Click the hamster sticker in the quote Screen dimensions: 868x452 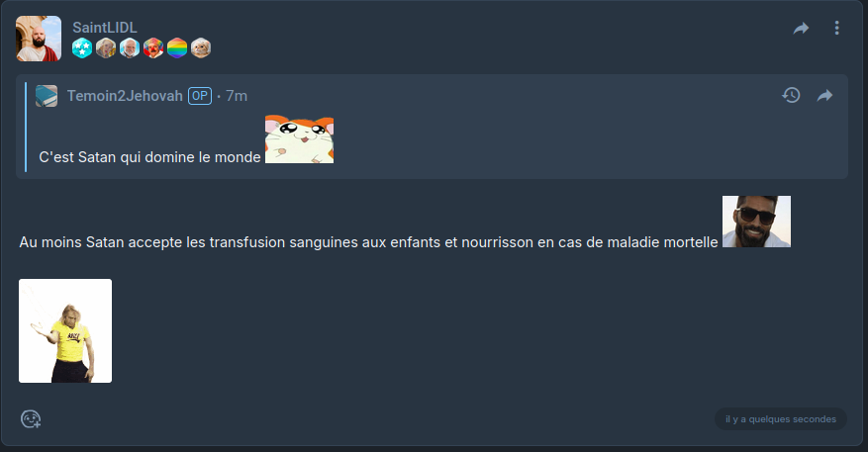point(300,139)
